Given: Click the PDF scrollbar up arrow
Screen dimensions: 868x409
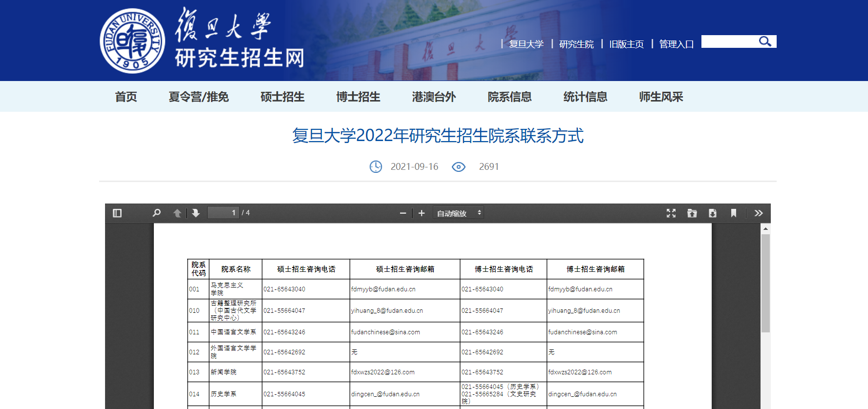Looking at the screenshot, I should [765, 228].
